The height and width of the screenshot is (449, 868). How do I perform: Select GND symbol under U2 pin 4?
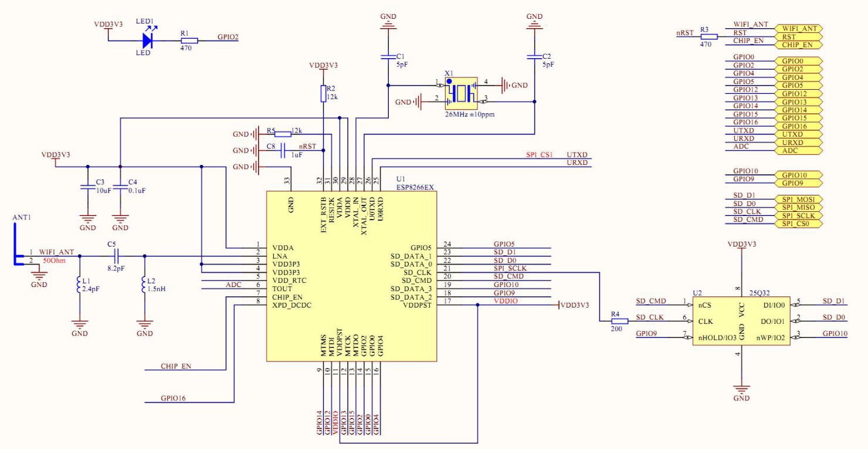point(741,391)
